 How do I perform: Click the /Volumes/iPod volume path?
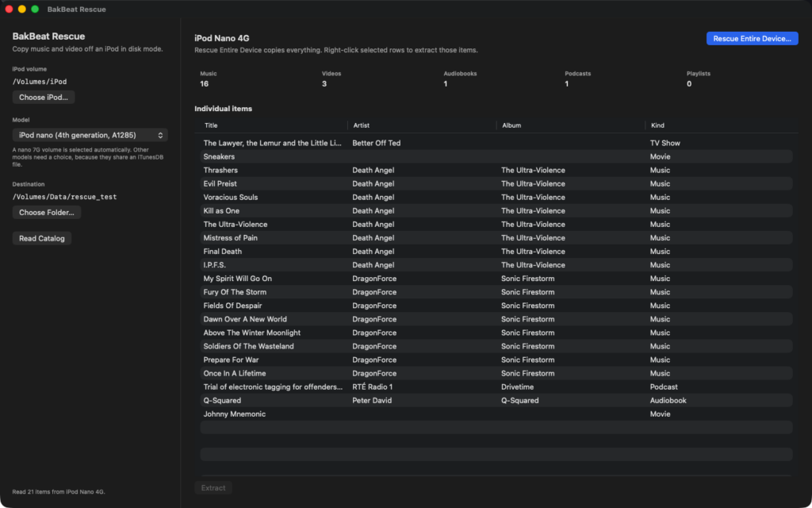pyautogui.click(x=40, y=82)
